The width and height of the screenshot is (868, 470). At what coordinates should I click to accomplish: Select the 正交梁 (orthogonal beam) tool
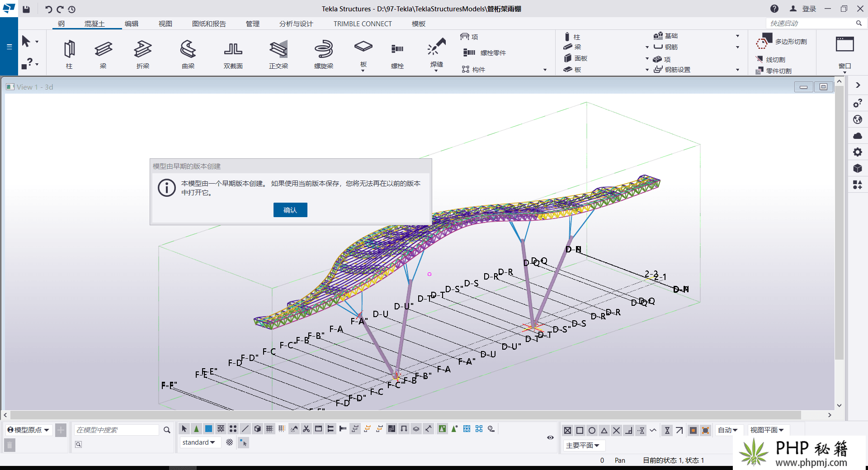pos(278,53)
